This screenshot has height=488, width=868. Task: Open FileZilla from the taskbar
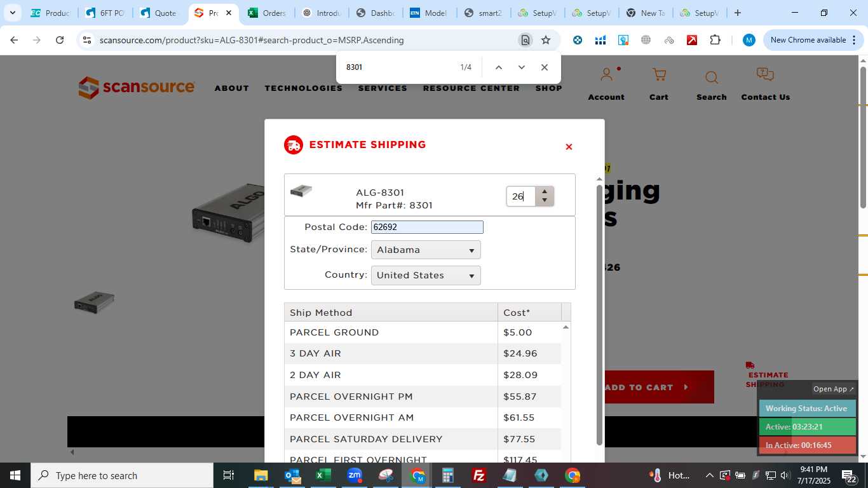(x=480, y=475)
